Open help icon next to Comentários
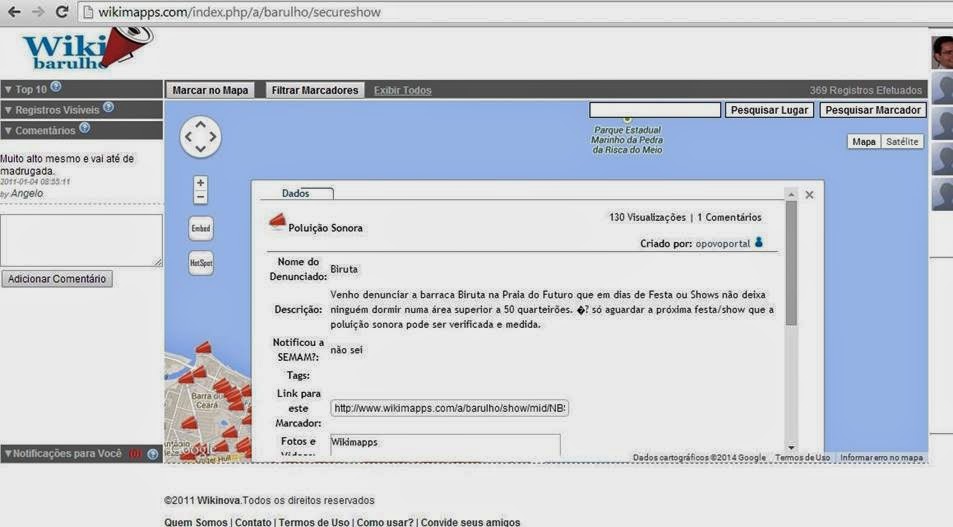Viewport: 953px width, 527px height. coord(84,128)
